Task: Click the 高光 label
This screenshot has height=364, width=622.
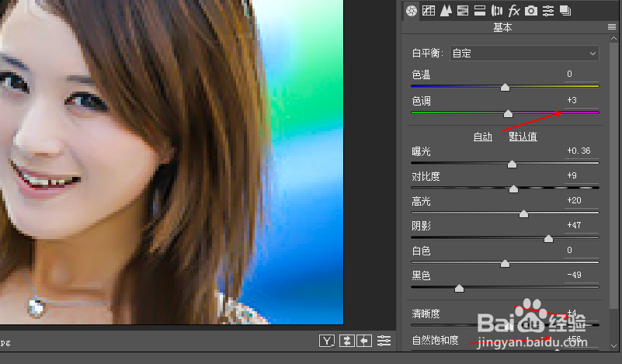Action: coord(421,202)
